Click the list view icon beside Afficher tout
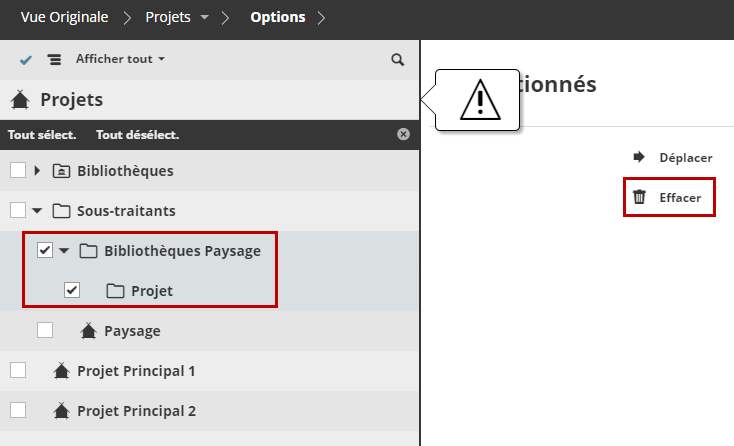Image resolution: width=734 pixels, height=446 pixels. click(54, 60)
